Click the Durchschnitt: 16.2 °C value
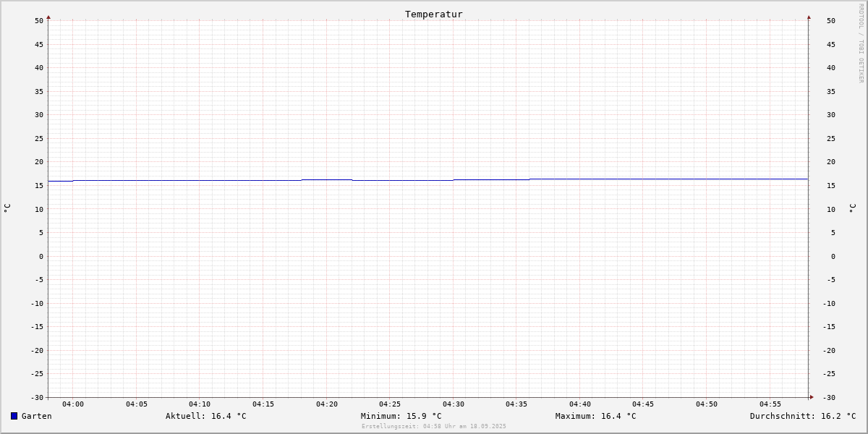 coord(803,416)
